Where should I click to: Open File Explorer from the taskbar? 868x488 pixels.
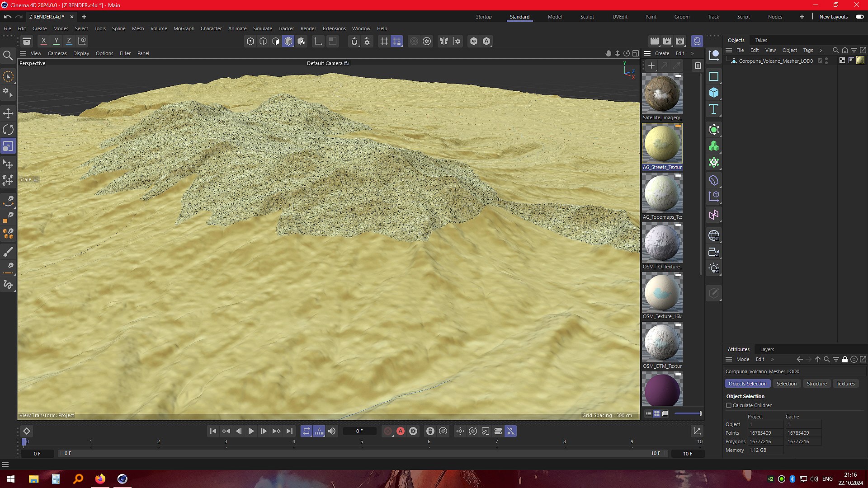pos(34,479)
